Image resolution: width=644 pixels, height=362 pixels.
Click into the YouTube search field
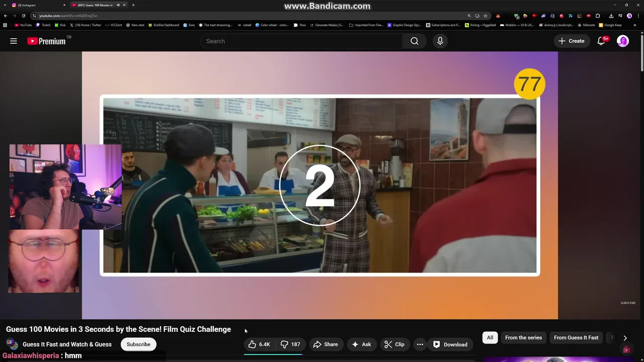[301, 41]
